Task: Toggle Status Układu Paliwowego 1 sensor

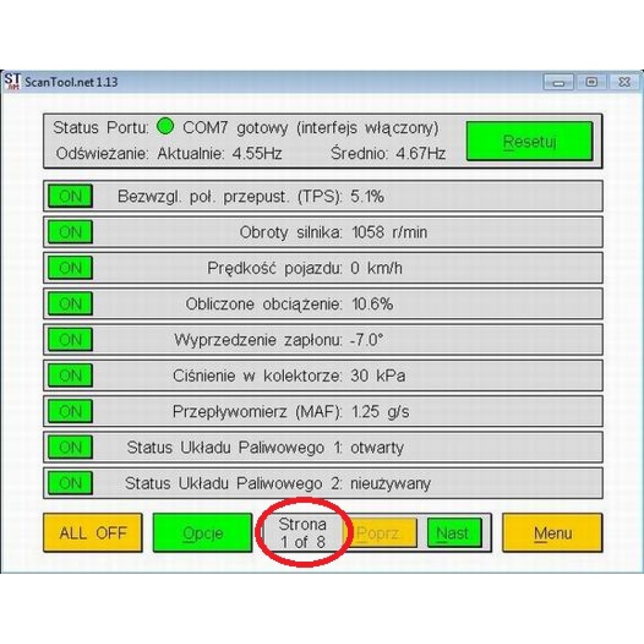Action: point(70,446)
